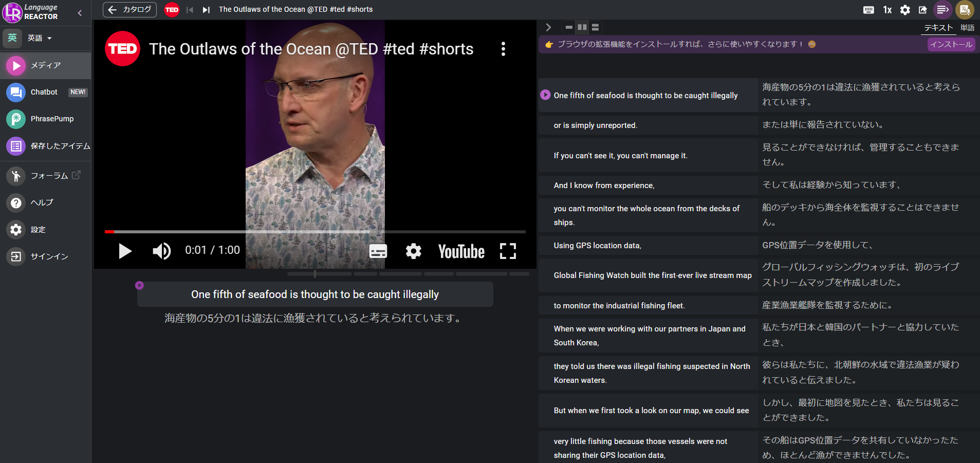The width and height of the screenshot is (980, 463).
Task: Mute the video with the speaker icon
Action: click(x=161, y=251)
